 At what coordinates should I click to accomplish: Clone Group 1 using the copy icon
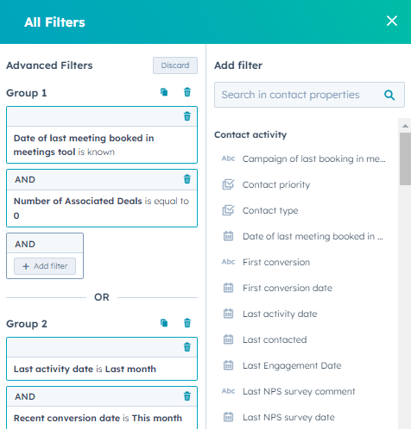pyautogui.click(x=164, y=92)
